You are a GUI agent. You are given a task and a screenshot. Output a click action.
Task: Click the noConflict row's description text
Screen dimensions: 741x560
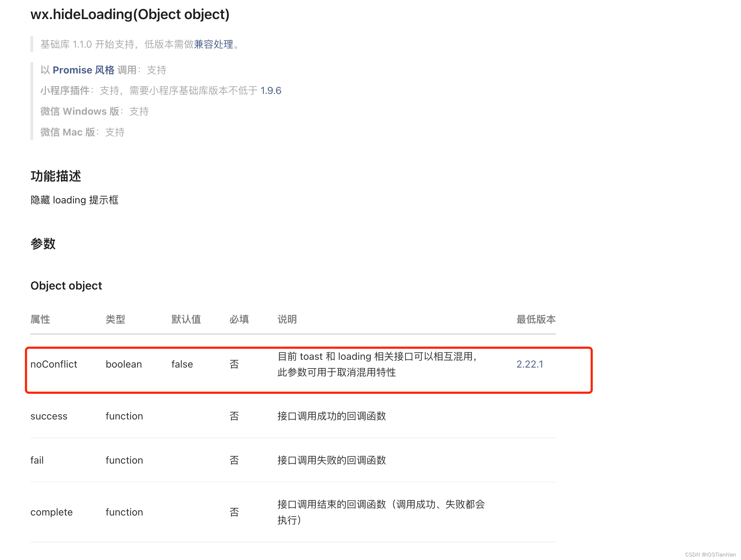point(377,364)
